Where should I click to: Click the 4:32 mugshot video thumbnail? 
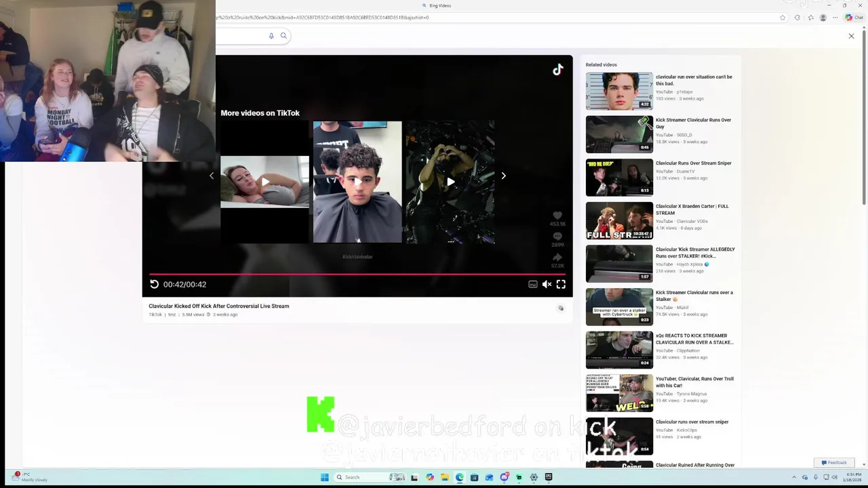[x=619, y=91]
